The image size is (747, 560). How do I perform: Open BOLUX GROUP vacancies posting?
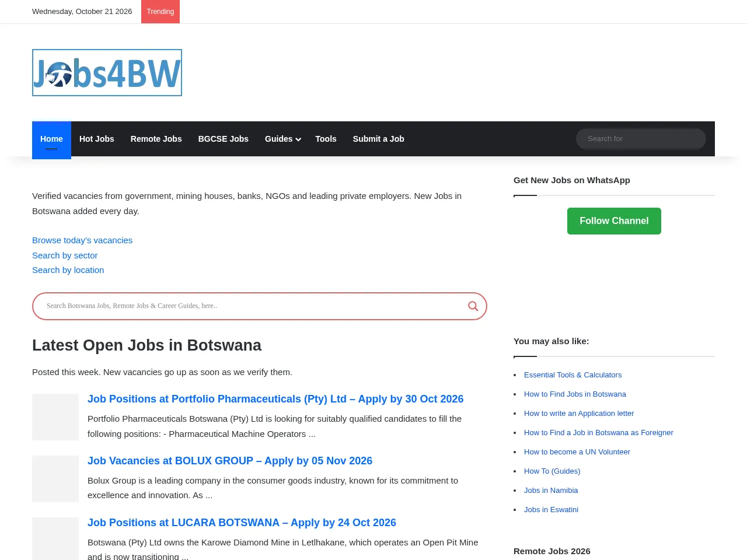[230, 461]
